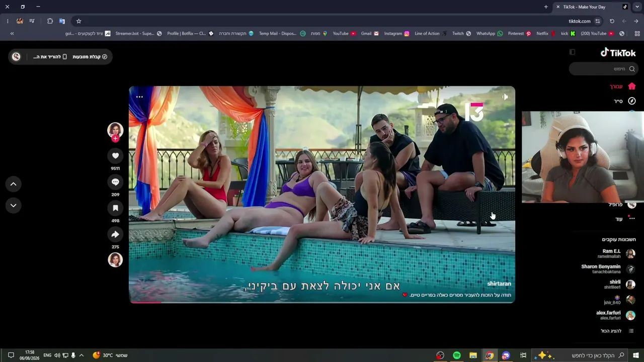Open the Windows Start menu
Screen dimensions: 644x362
pos(636,355)
